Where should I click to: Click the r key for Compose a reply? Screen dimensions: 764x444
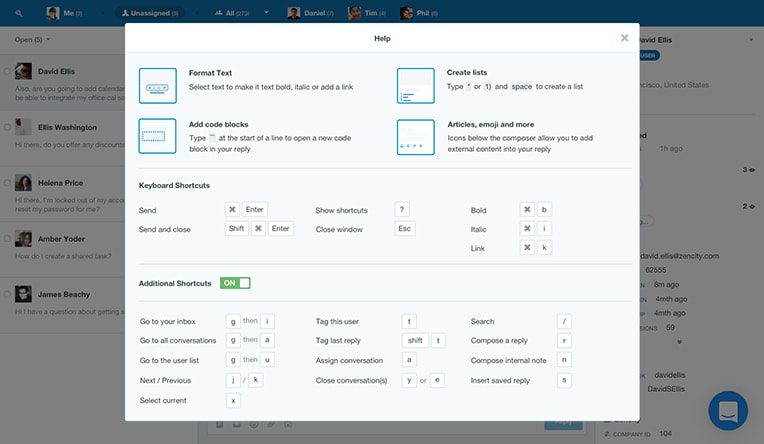(564, 340)
